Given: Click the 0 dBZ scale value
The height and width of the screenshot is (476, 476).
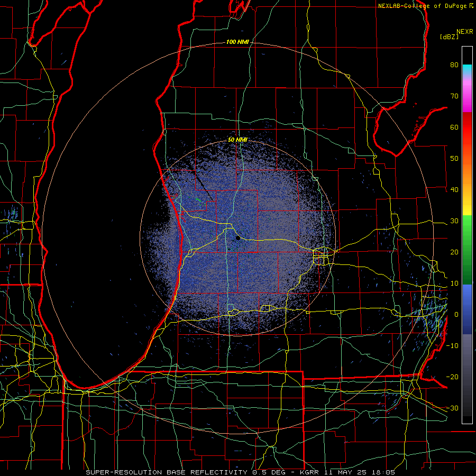Looking at the screenshot, I should (456, 315).
